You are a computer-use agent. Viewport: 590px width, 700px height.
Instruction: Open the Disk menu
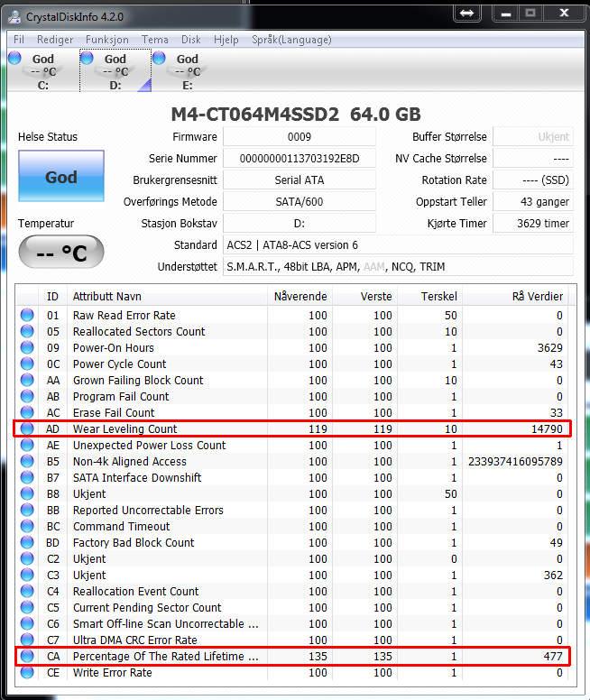191,40
